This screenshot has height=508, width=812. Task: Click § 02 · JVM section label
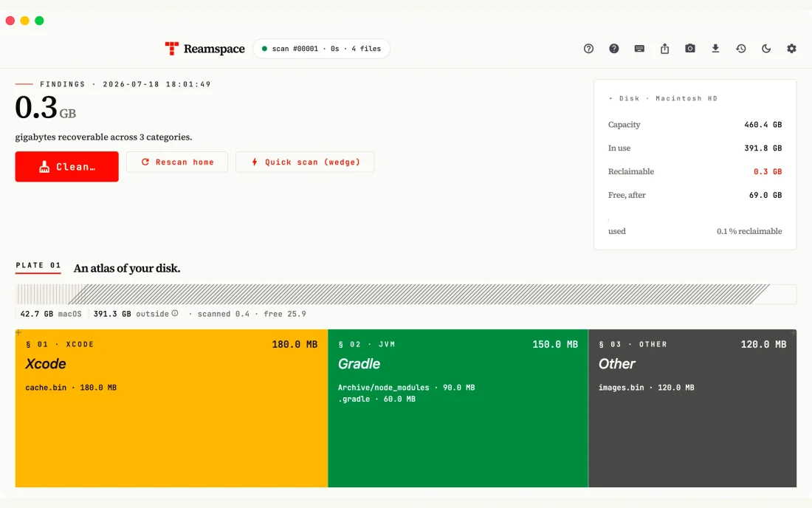click(366, 344)
